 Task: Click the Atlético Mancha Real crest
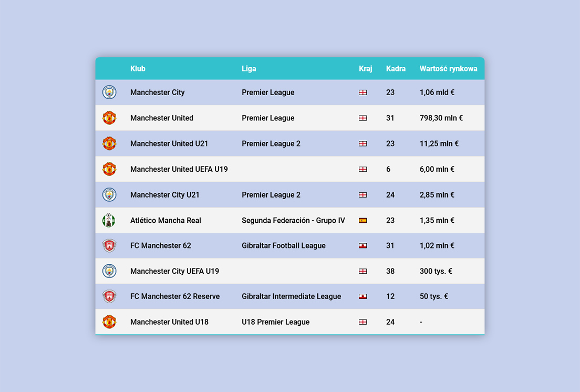tap(109, 220)
